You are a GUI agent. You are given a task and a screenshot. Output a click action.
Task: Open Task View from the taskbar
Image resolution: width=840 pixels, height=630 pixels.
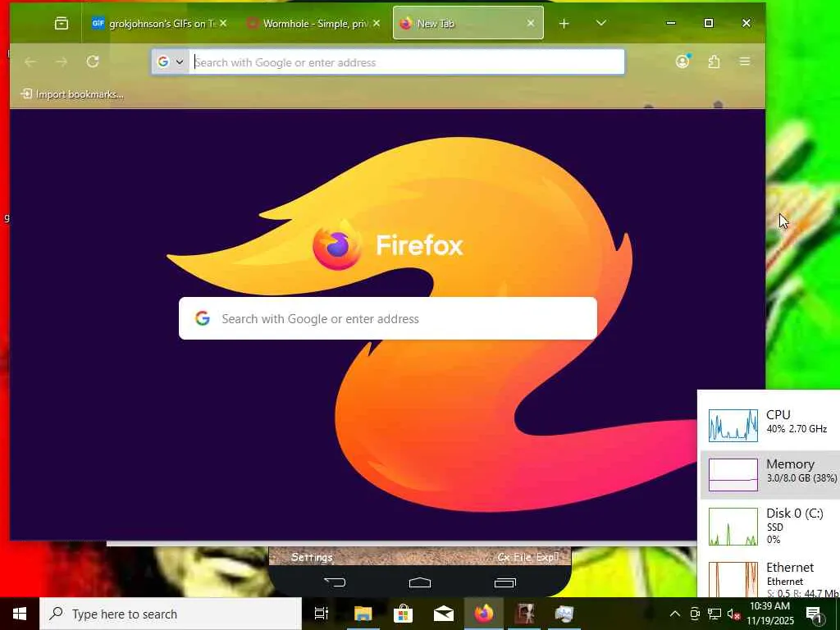coord(321,614)
